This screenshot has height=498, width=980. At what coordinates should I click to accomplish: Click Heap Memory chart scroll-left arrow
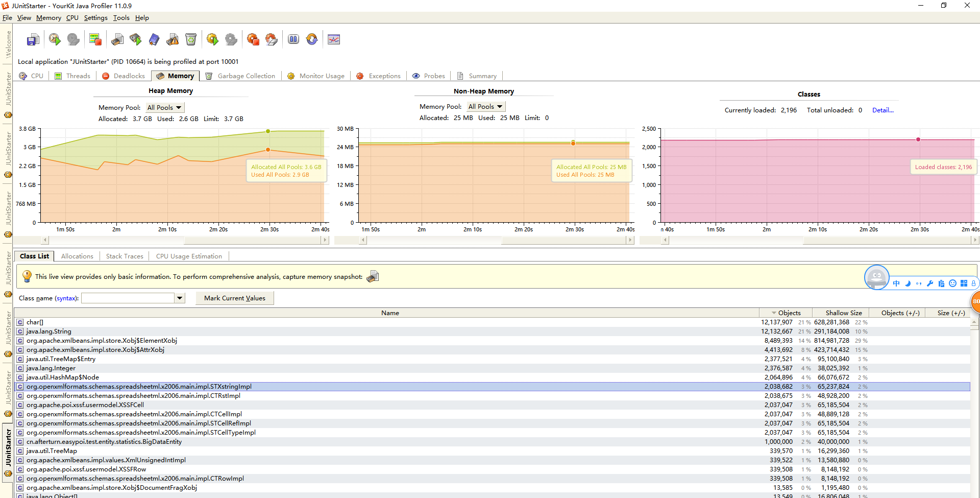pos(45,240)
